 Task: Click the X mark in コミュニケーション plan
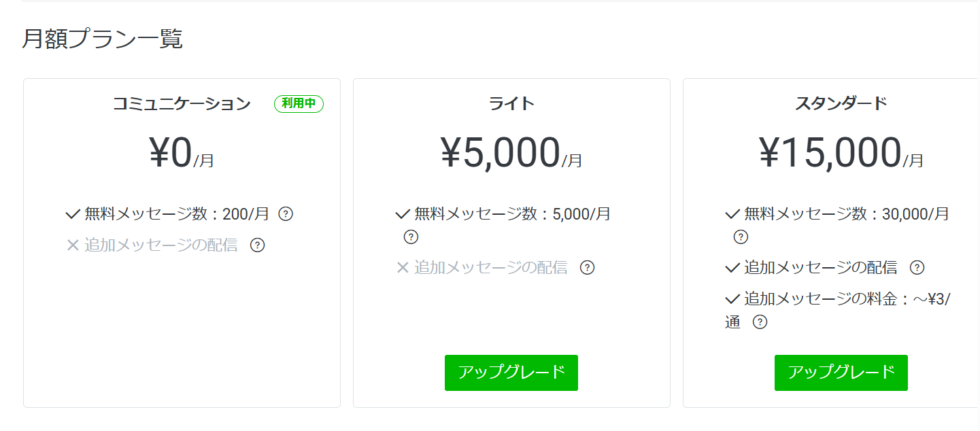tap(73, 245)
